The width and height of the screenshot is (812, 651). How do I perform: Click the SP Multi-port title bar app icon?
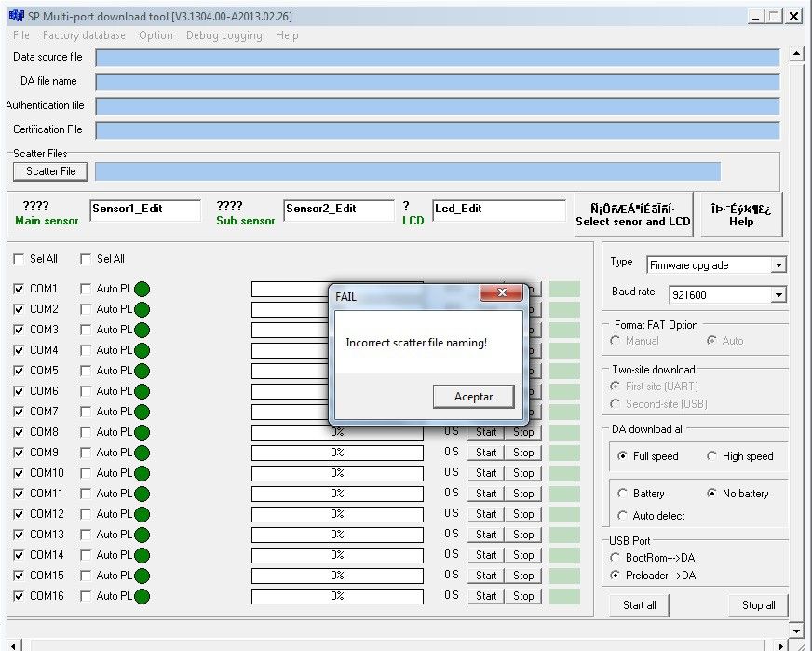[x=16, y=16]
